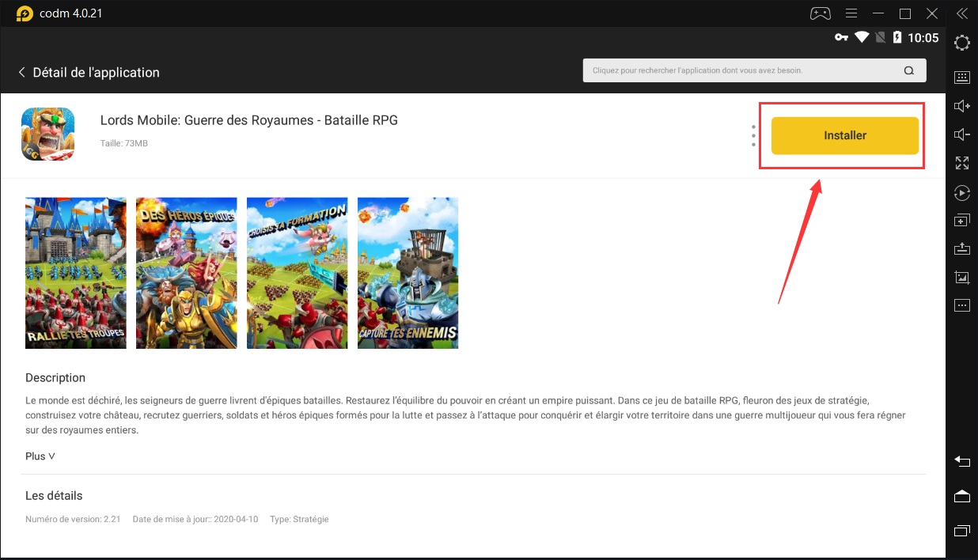978x560 pixels.
Task: Create a new emulator instance
Action: coord(961,220)
